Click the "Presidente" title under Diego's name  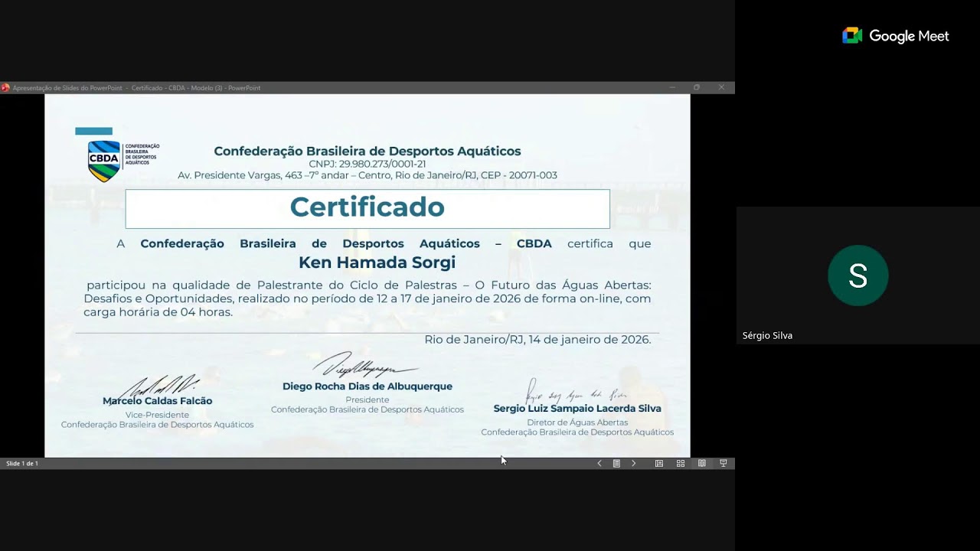tap(367, 399)
